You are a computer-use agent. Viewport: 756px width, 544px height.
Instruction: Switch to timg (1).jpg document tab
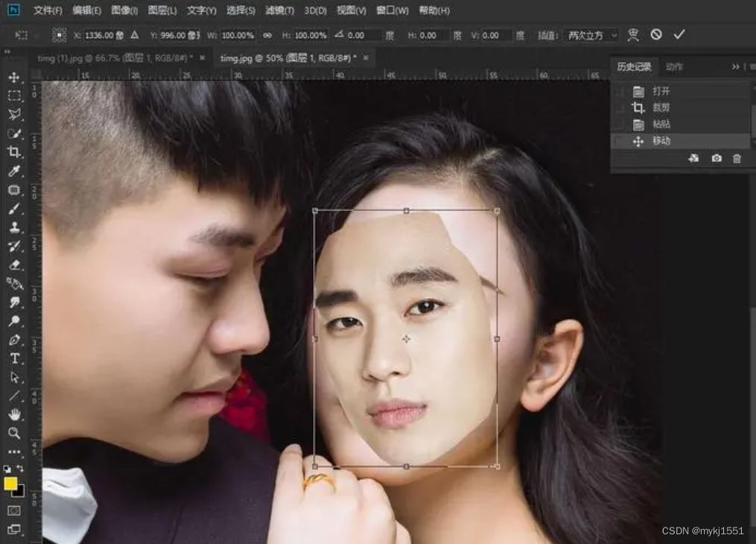(115, 58)
